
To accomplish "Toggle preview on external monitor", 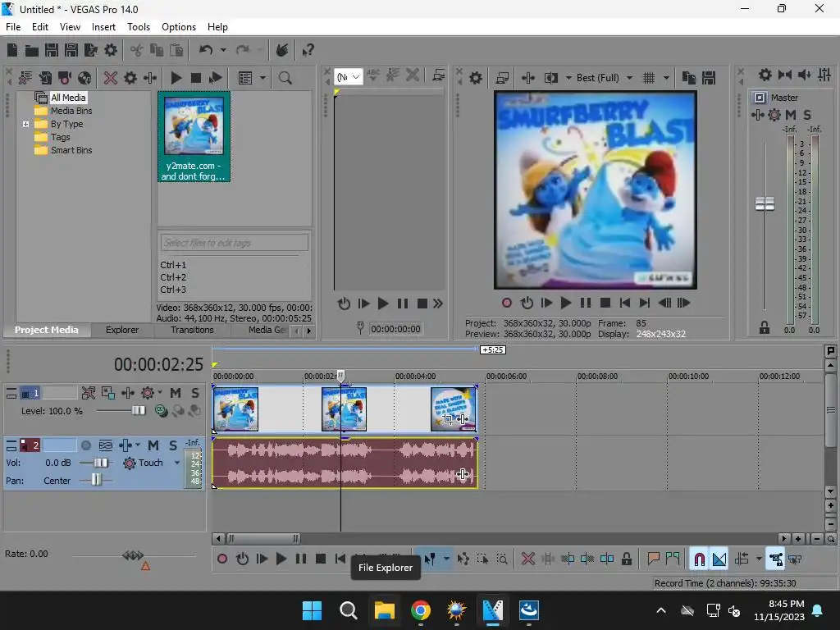I will click(x=502, y=78).
